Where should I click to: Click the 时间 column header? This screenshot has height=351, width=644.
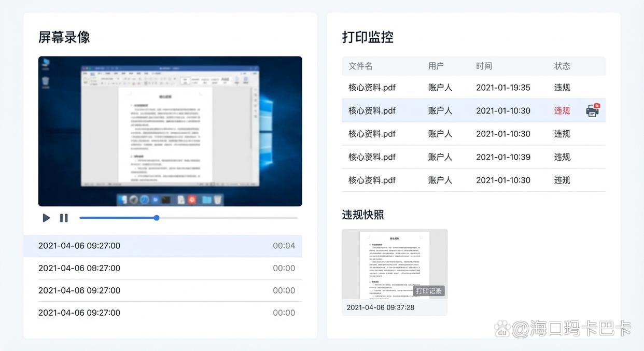pyautogui.click(x=484, y=66)
